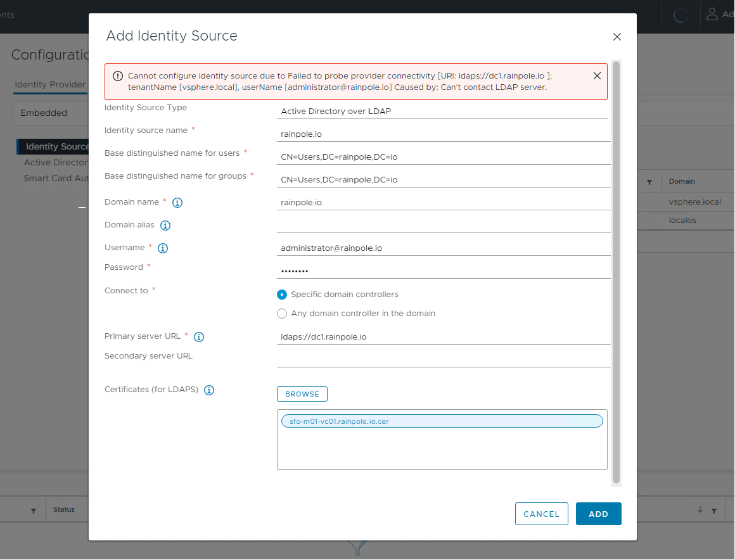Choose Any domain controller in the domain

click(281, 313)
